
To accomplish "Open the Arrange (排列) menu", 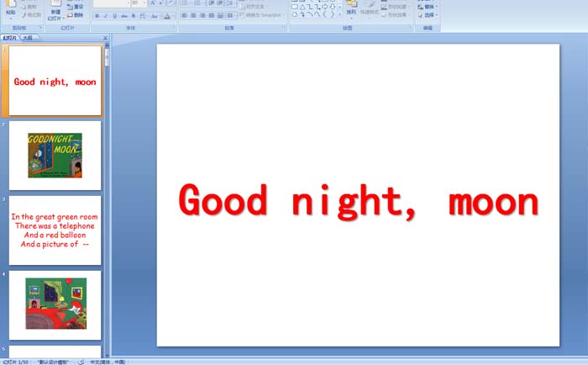I will [x=351, y=9].
